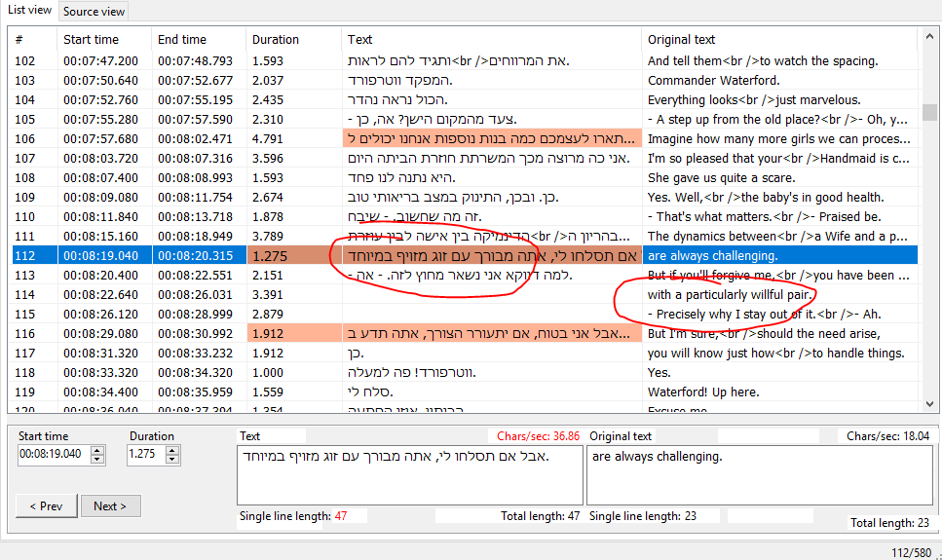Viewport: 942px width, 560px height.
Task: Decrease the Duration spinner value
Action: point(172,460)
